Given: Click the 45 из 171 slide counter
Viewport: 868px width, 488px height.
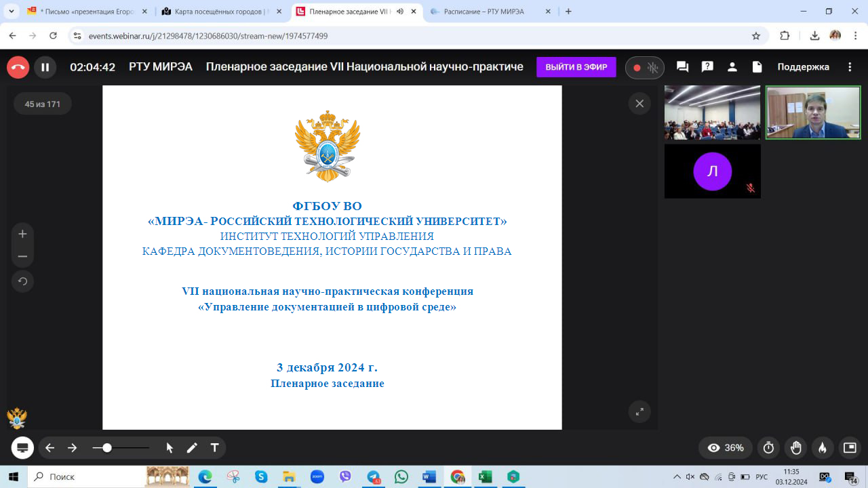Looking at the screenshot, I should coord(43,104).
